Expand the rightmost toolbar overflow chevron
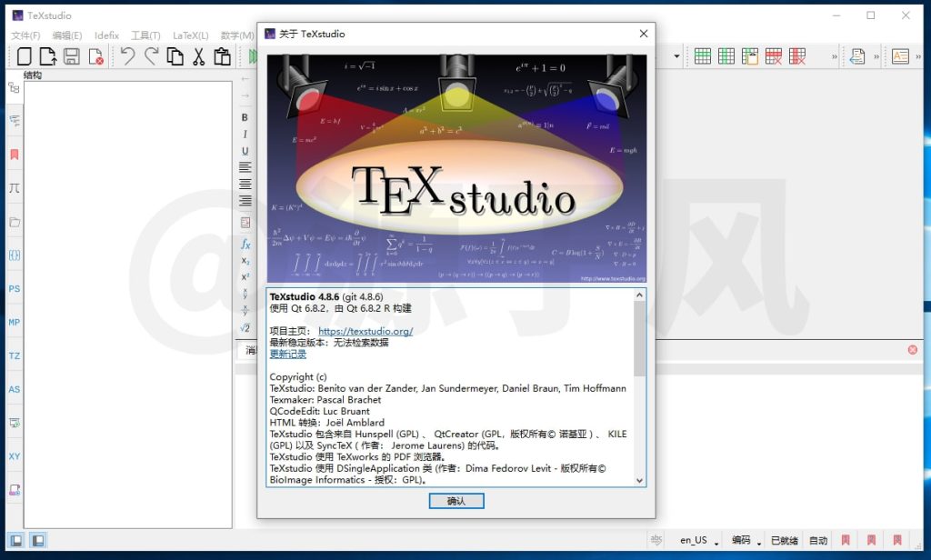 (x=918, y=57)
